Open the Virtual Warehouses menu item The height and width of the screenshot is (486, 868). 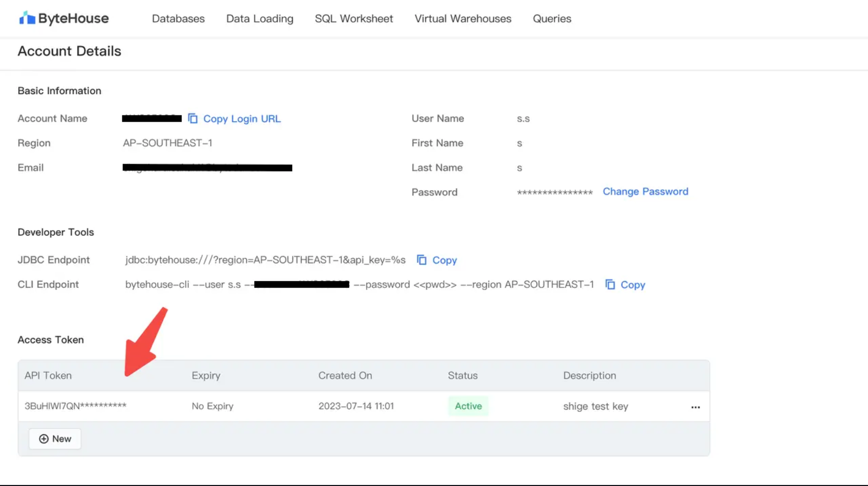[462, 18]
